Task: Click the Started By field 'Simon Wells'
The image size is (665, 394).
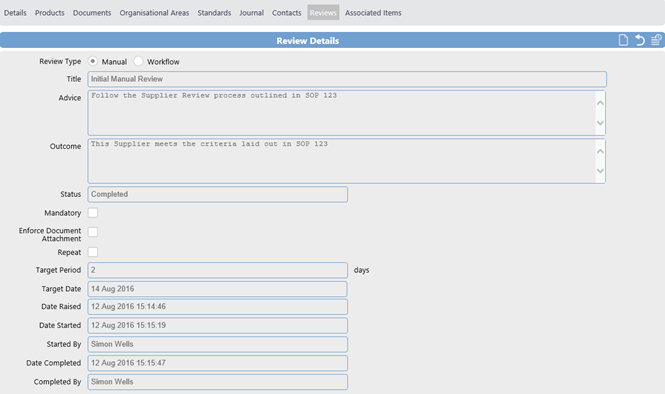Action: (x=218, y=344)
